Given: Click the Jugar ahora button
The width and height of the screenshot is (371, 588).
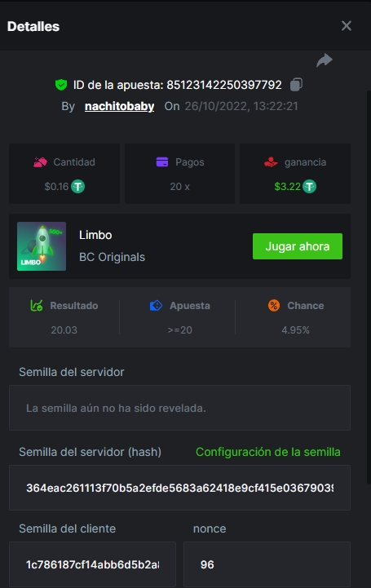Looking at the screenshot, I should click(x=298, y=246).
